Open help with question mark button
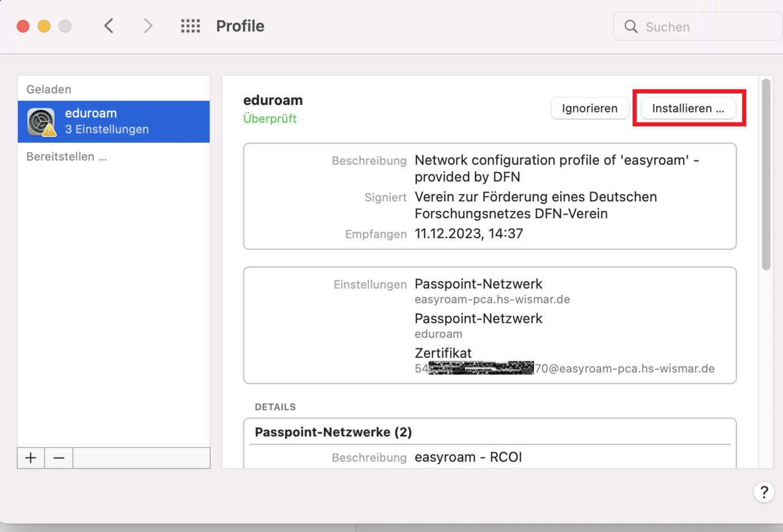 [x=764, y=492]
